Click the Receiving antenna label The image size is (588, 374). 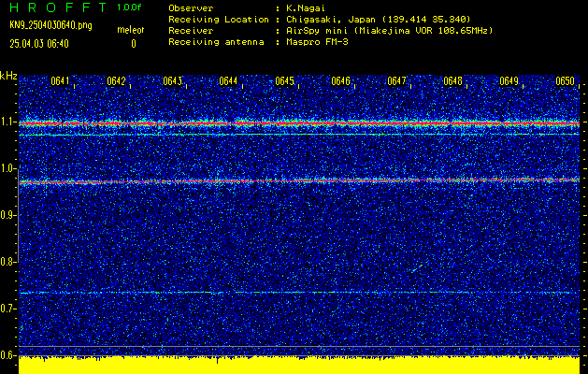[216, 42]
